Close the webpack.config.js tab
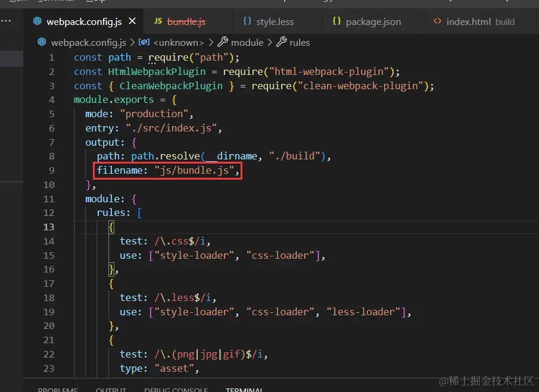The height and width of the screenshot is (392, 539). coord(132,21)
